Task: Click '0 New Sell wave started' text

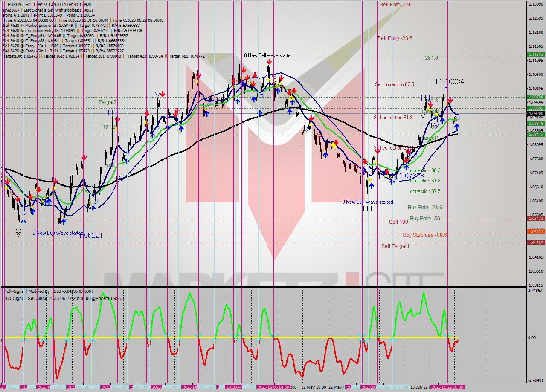Action: click(x=269, y=55)
